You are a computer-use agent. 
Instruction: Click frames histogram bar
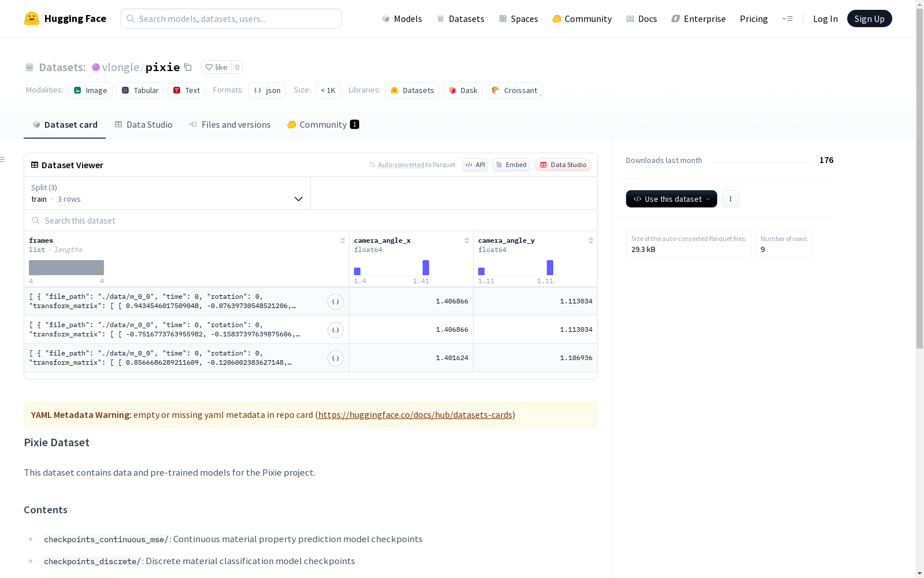tap(66, 268)
